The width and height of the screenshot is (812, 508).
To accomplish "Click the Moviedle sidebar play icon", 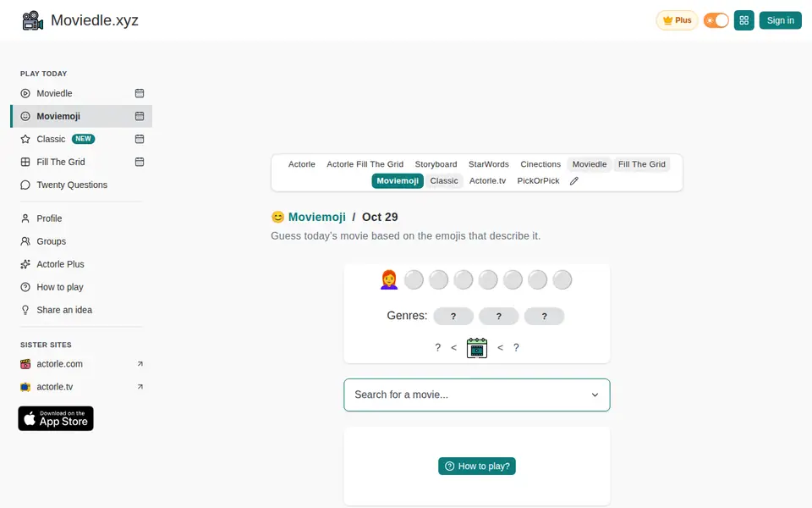I will 25,93.
